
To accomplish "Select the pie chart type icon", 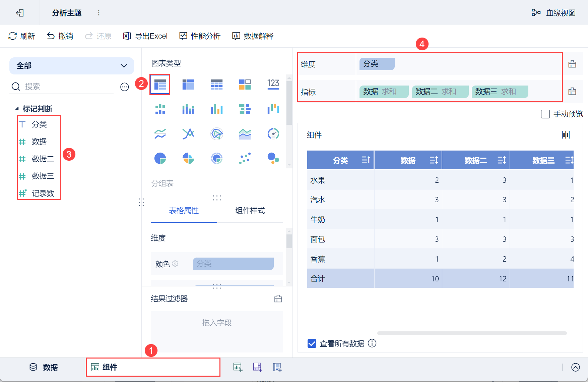I will (160, 158).
